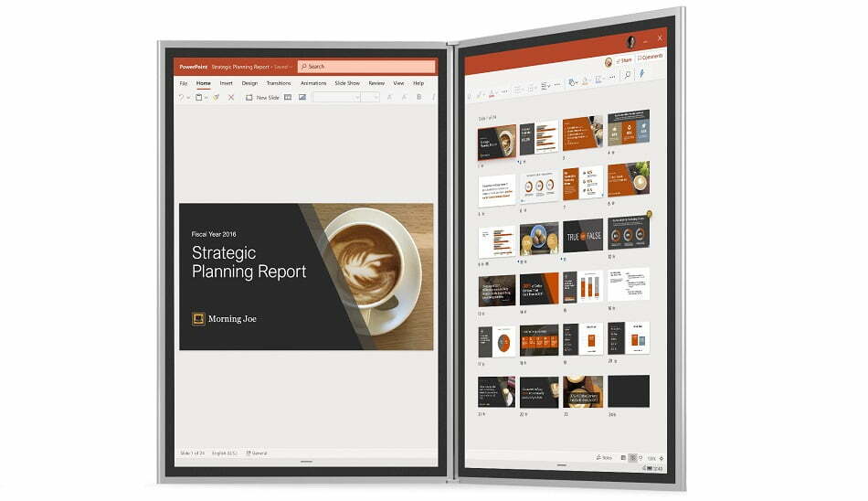The height and width of the screenshot is (501, 868).
Task: Click the New Slide button
Action: coord(263,97)
